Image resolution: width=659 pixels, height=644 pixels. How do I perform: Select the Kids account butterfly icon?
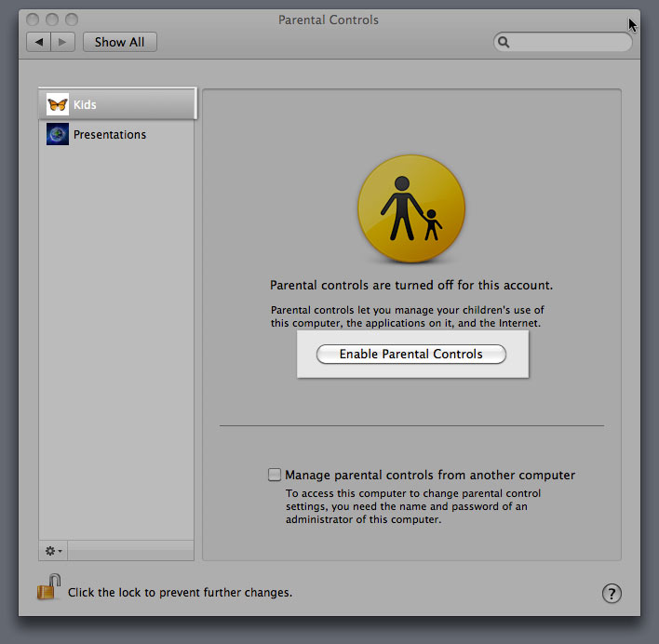58,105
